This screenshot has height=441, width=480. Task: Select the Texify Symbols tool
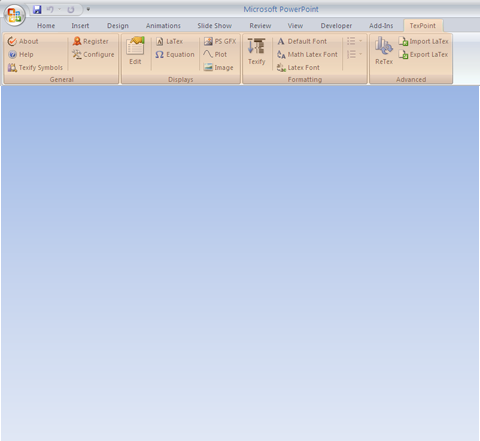[35, 68]
